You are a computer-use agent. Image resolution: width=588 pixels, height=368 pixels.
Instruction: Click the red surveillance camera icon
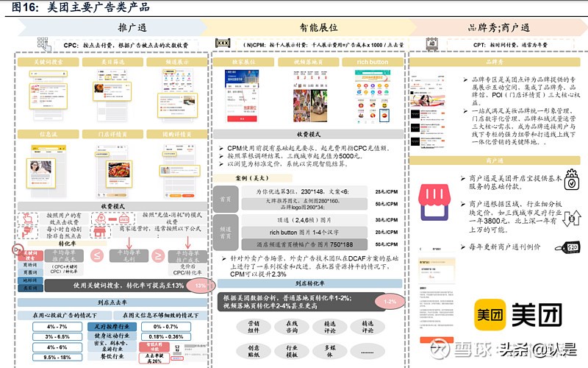click(28, 232)
